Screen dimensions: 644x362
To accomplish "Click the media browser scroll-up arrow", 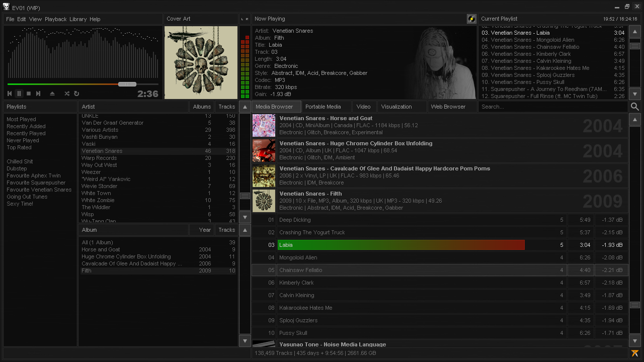I will 635,120.
